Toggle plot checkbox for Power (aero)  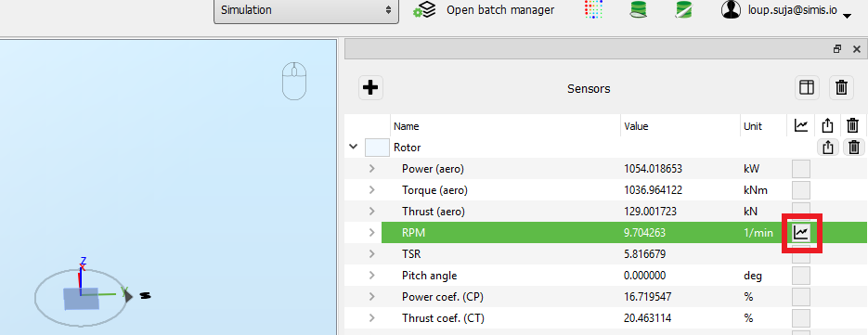pyautogui.click(x=801, y=168)
